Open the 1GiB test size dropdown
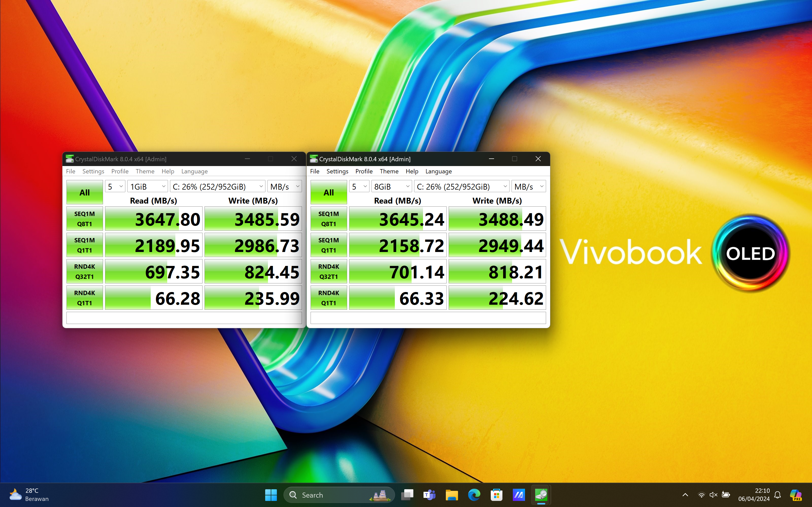Image resolution: width=812 pixels, height=507 pixels. (x=148, y=186)
